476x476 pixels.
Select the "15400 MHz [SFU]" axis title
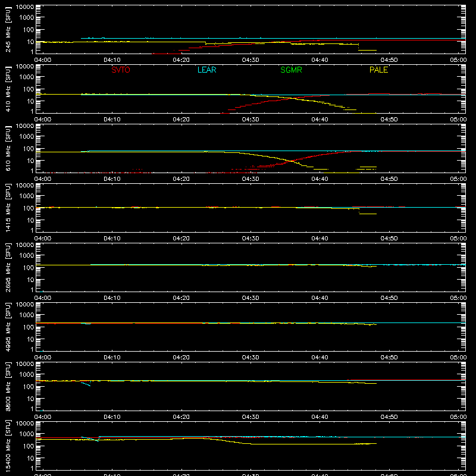click(8, 446)
